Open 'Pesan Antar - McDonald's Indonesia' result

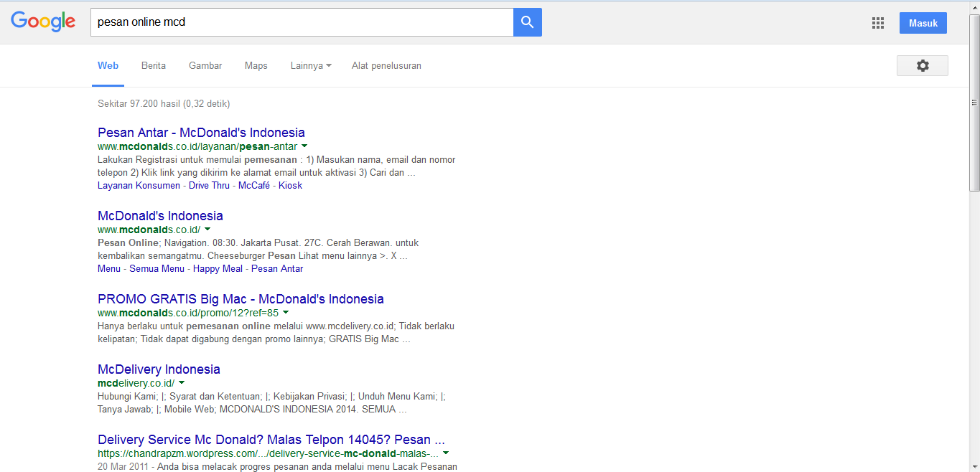pos(201,133)
